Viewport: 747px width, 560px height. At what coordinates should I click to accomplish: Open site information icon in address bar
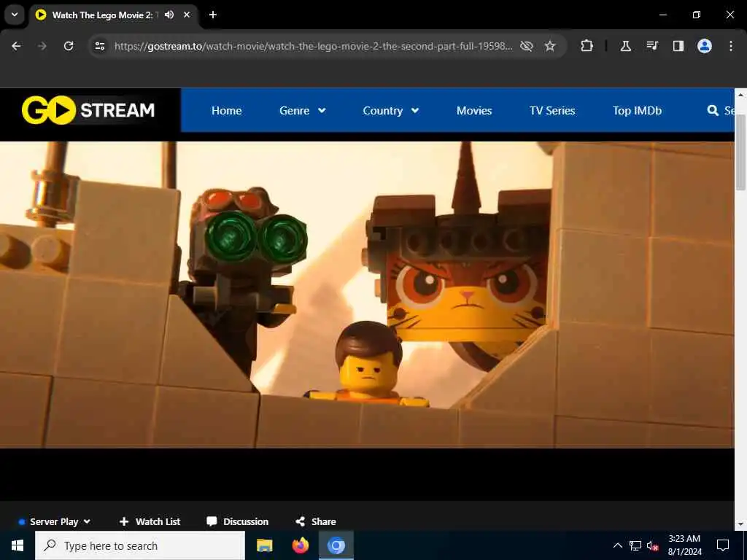[99, 46]
